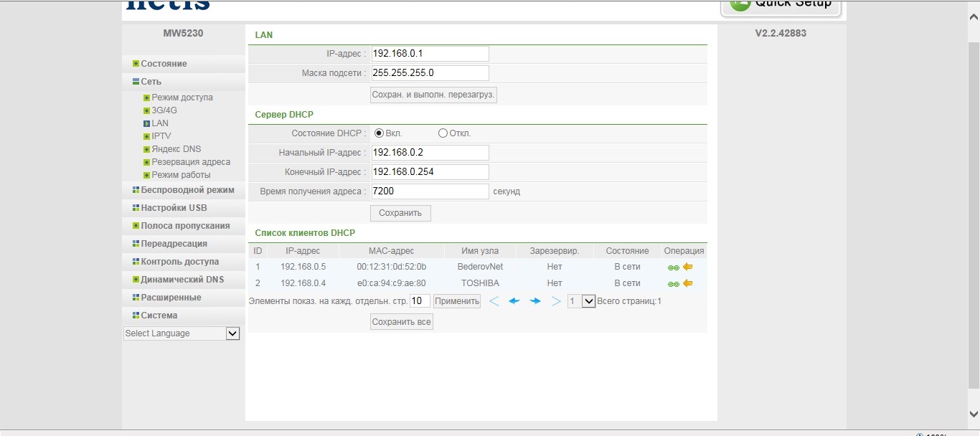980x436 pixels.
Task: Open the 'Резервация адреса' menu item
Action: coord(190,162)
